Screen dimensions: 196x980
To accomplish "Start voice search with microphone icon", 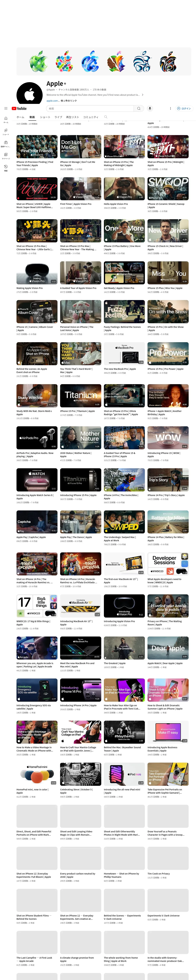I will coord(150,108).
